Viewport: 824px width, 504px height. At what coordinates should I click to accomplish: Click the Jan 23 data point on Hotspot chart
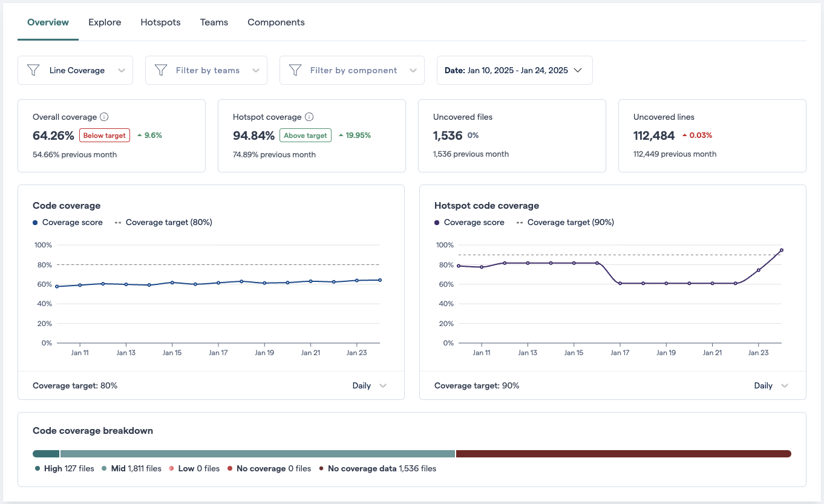pos(759,270)
